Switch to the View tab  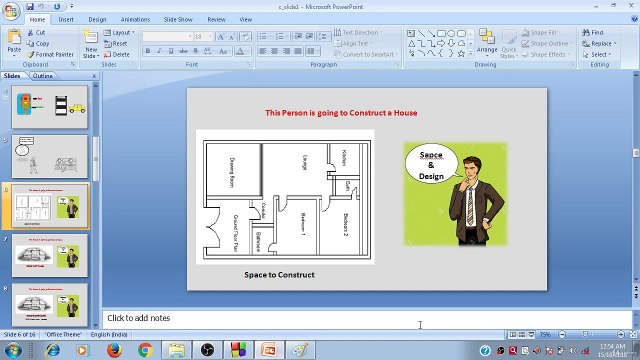point(245,19)
